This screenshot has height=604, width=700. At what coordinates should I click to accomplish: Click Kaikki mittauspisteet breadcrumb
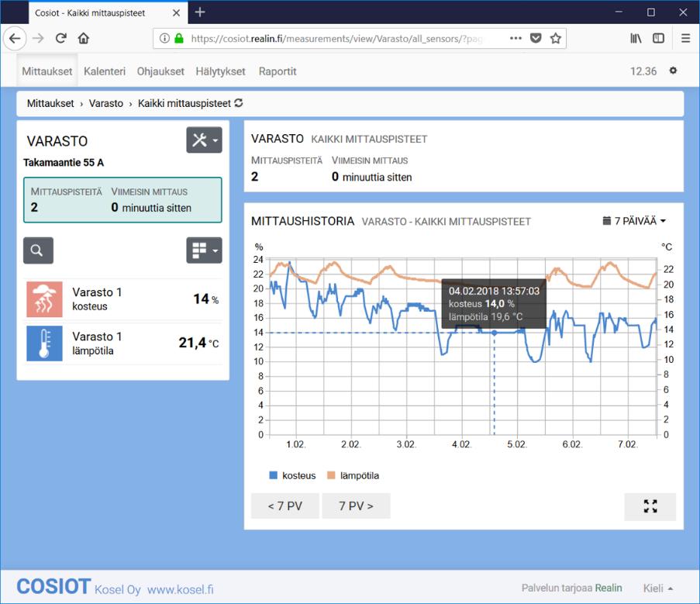tap(184, 103)
